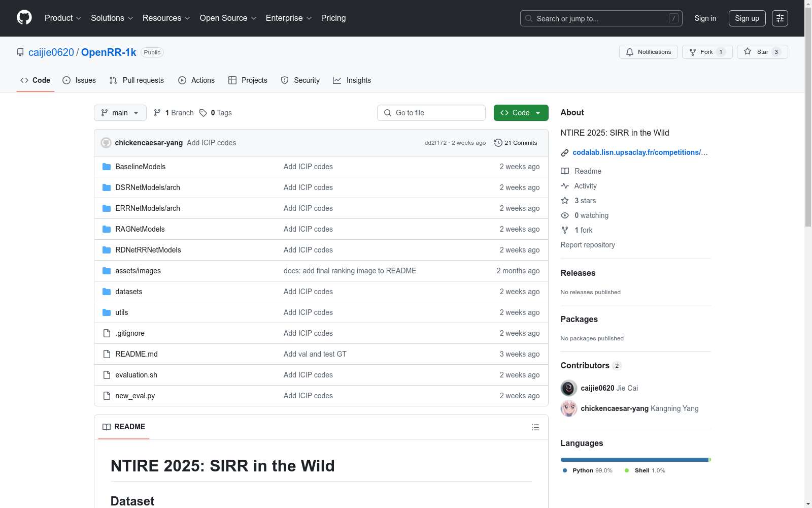Screen dimensions: 812x508
Task: Expand the Product menu
Action: [63, 18]
